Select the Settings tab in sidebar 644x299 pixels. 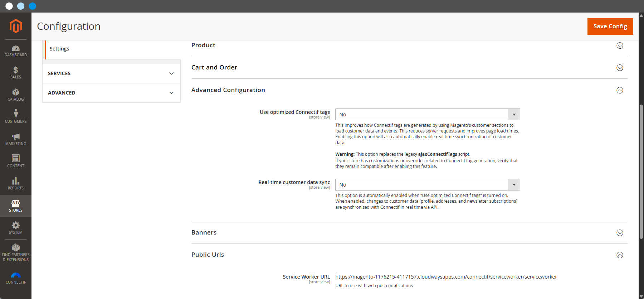tap(59, 49)
